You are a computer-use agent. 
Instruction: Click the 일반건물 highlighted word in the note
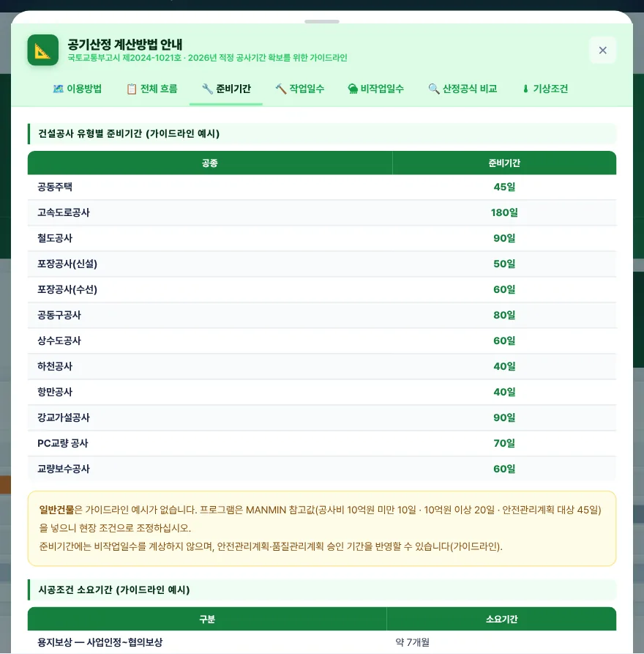(56, 510)
